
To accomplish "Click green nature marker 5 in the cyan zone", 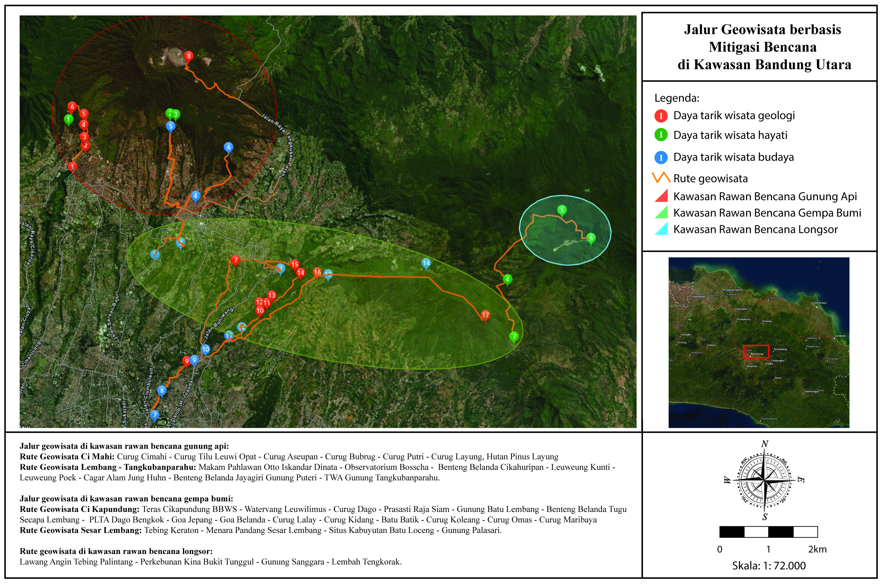I will 563,211.
